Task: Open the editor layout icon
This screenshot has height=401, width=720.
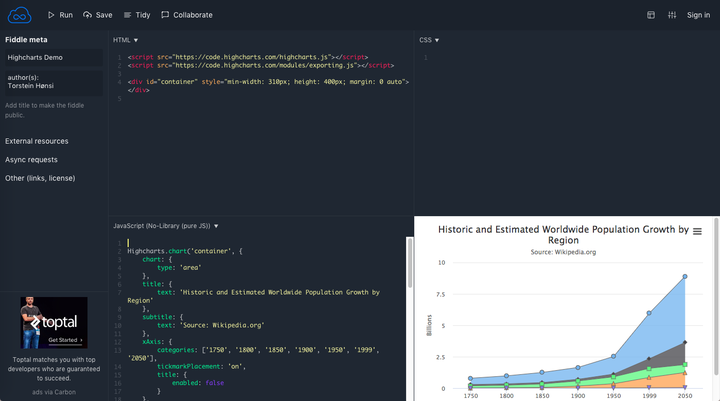Action: tap(651, 15)
